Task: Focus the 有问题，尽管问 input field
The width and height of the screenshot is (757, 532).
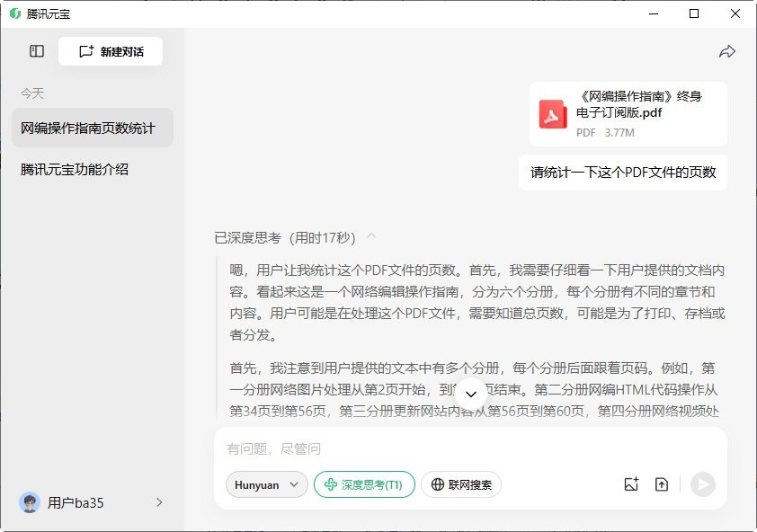Action: click(360, 447)
